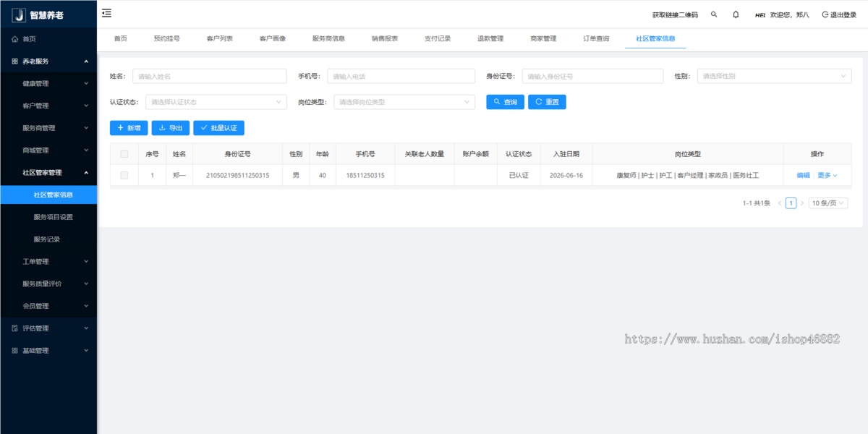The height and width of the screenshot is (434, 868).
Task: Open the 10条/页 page size dropdown
Action: tap(828, 203)
